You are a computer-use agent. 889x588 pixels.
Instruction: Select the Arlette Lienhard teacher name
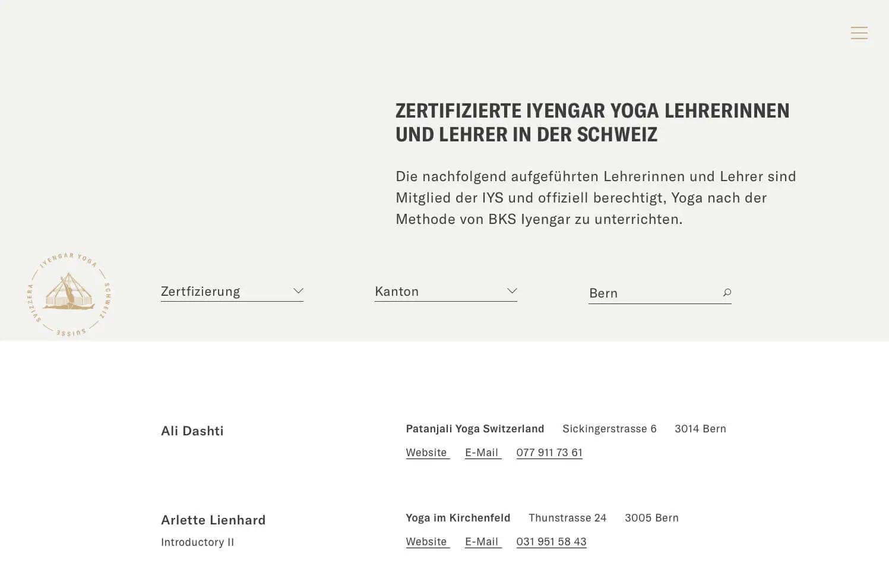pos(213,520)
